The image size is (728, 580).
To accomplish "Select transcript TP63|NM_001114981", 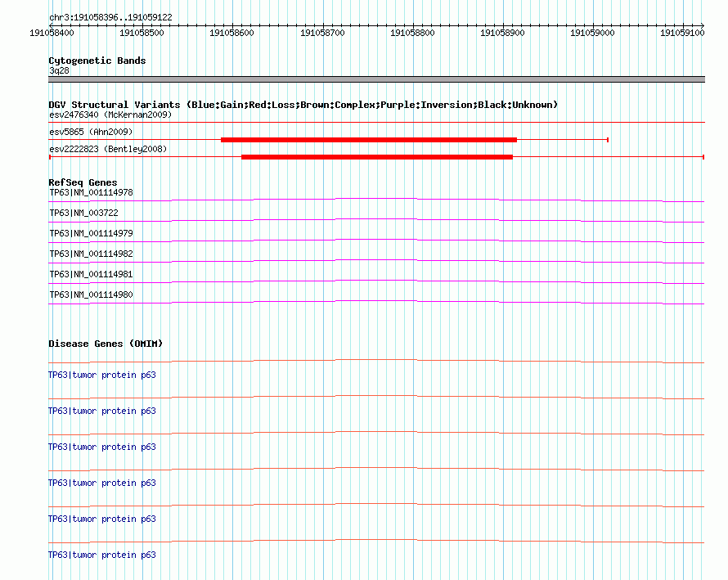I will point(91,274).
